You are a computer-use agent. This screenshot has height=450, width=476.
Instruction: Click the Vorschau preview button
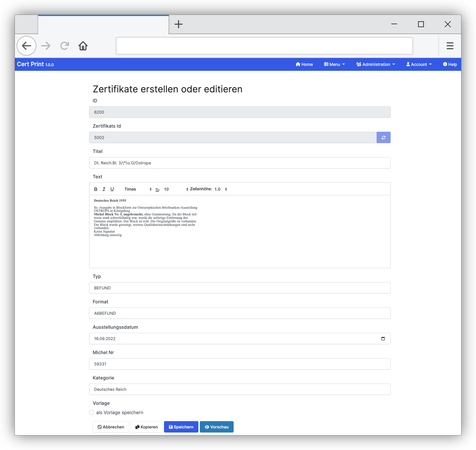(x=216, y=427)
